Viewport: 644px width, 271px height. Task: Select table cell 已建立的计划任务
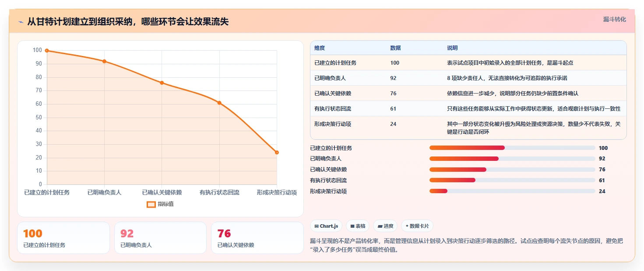click(x=335, y=63)
